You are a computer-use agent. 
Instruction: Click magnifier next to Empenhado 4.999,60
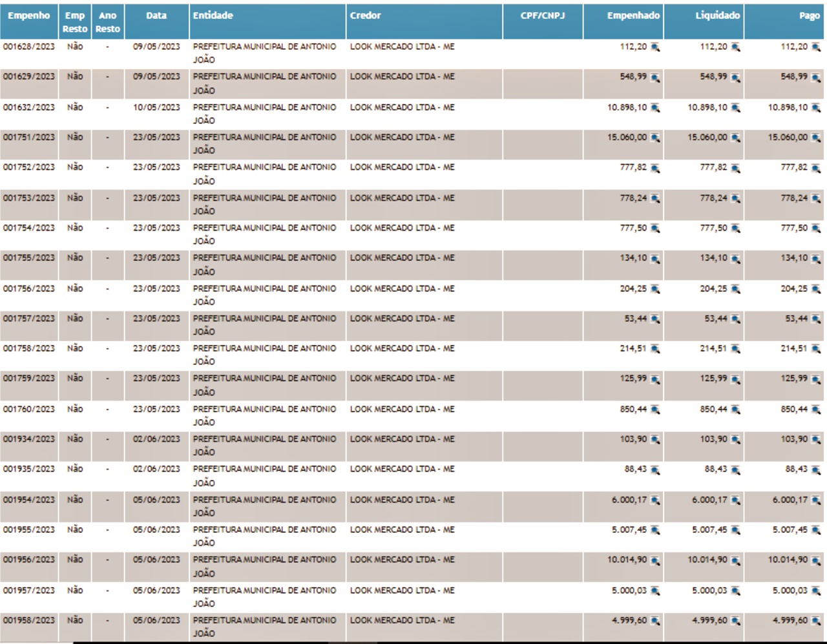pyautogui.click(x=655, y=621)
